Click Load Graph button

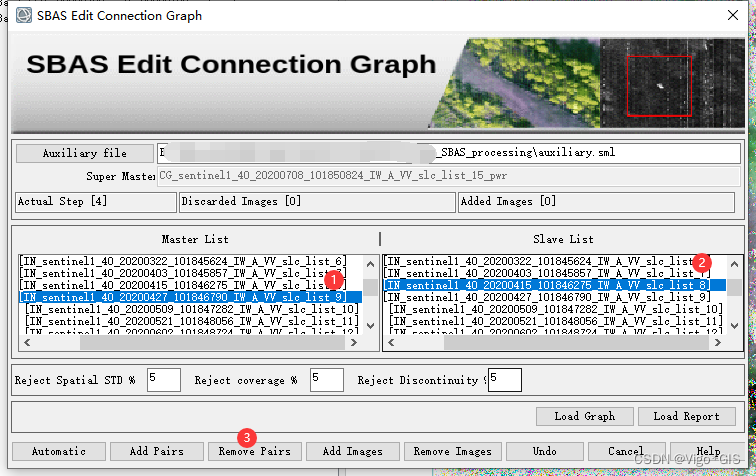(585, 416)
